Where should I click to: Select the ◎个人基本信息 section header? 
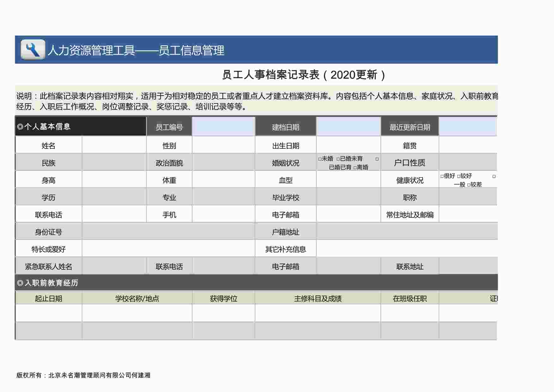click(x=81, y=127)
